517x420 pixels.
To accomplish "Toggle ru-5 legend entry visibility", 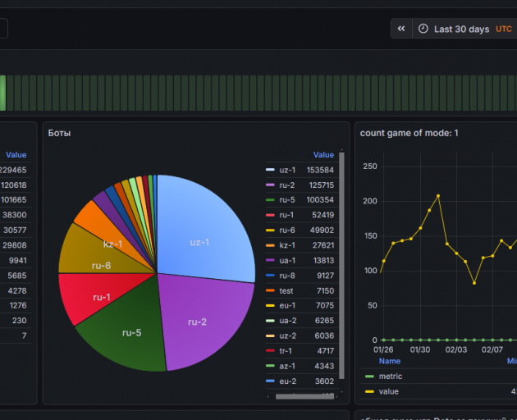I will [287, 200].
